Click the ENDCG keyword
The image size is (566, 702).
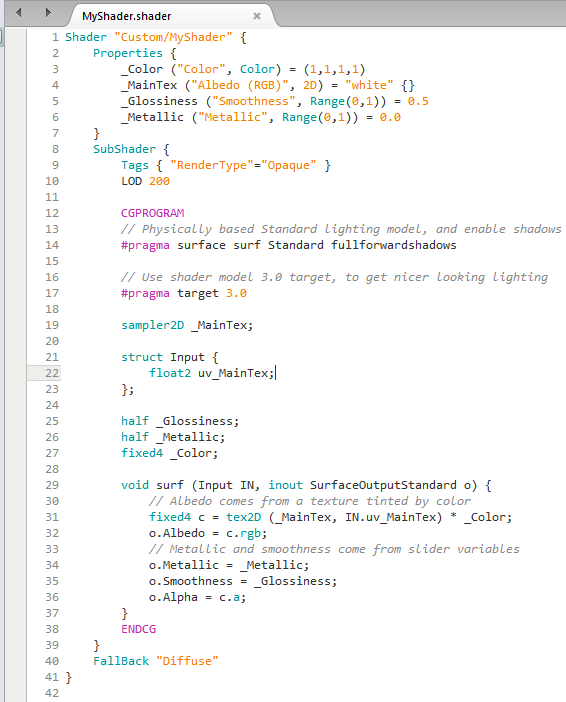(x=138, y=629)
